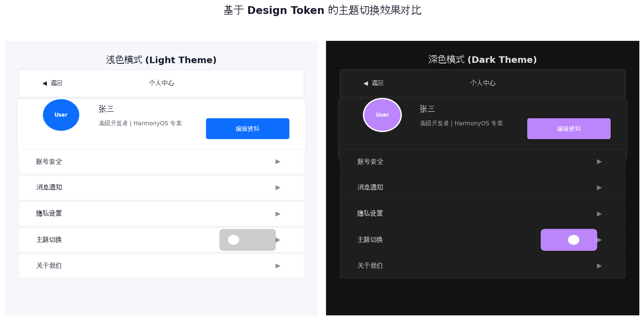Click the back arrow icon in the light theme
Screen dimensions: 644x320
tap(45, 83)
